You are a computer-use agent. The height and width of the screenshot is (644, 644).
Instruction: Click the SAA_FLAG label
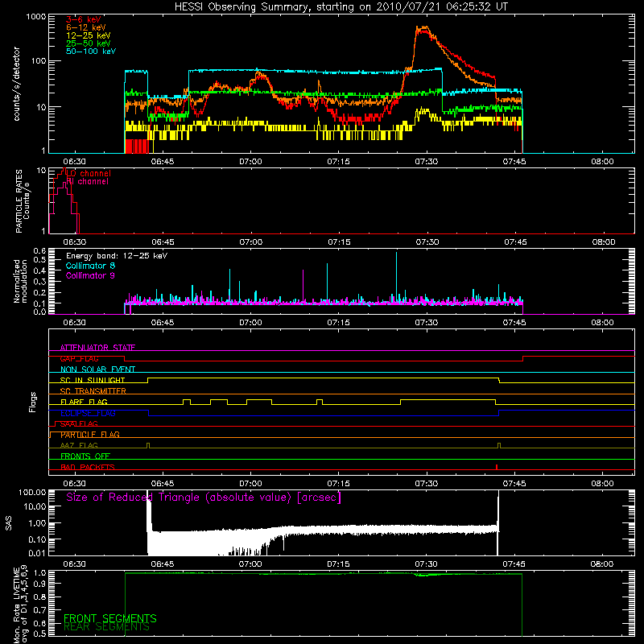pyautogui.click(x=79, y=423)
